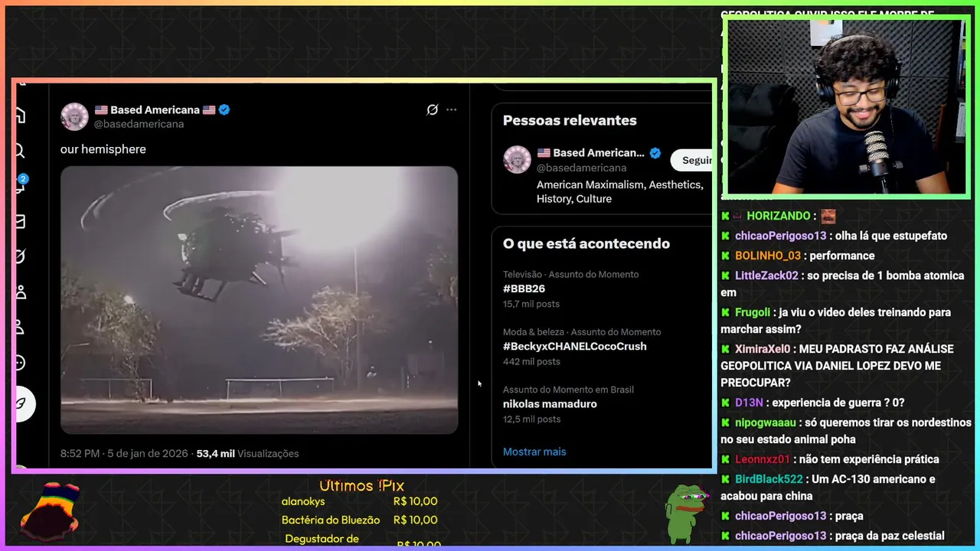This screenshot has height=551, width=980.
Task: Click verified badge in Pessoas relevantes
Action: 655,152
